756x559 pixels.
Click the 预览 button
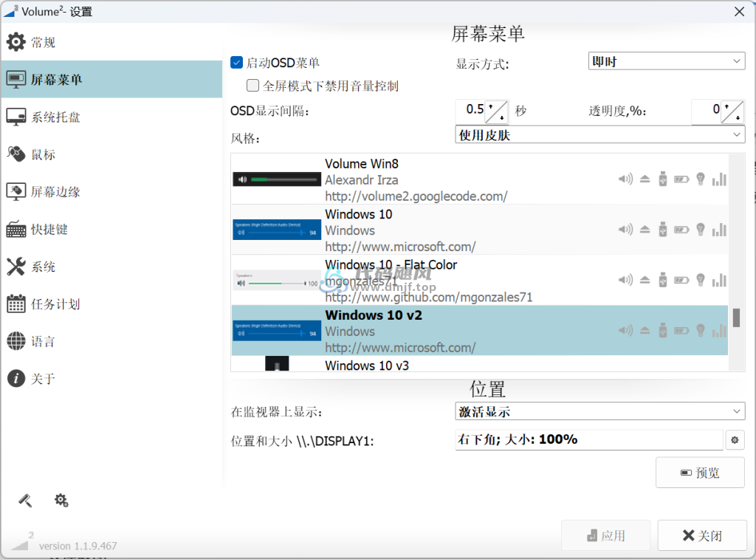coord(700,473)
